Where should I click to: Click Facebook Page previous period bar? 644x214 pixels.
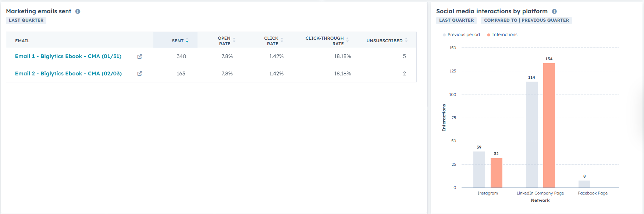click(584, 184)
